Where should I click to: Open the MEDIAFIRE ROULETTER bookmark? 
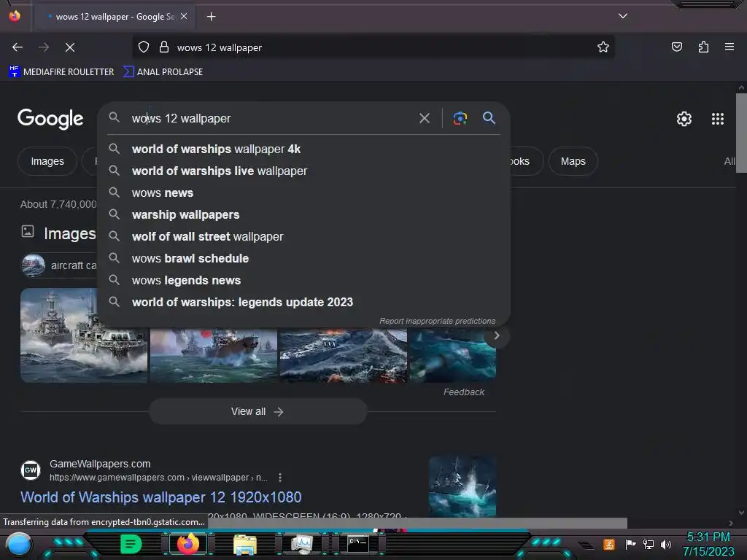(x=61, y=72)
